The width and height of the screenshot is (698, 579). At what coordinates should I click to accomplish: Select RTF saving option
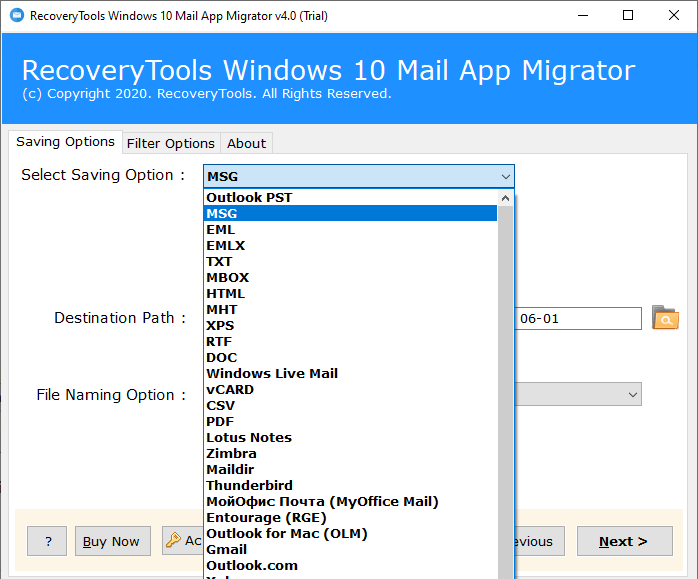click(350, 341)
